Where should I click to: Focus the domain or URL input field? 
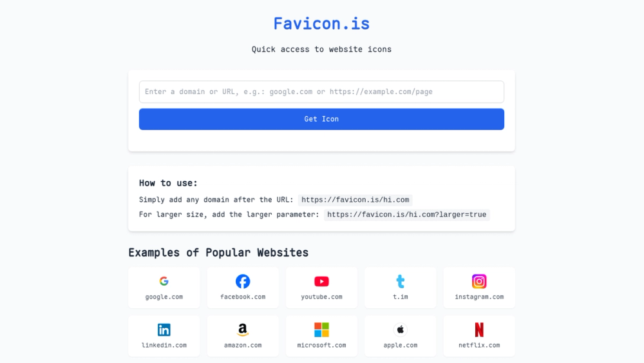click(321, 92)
